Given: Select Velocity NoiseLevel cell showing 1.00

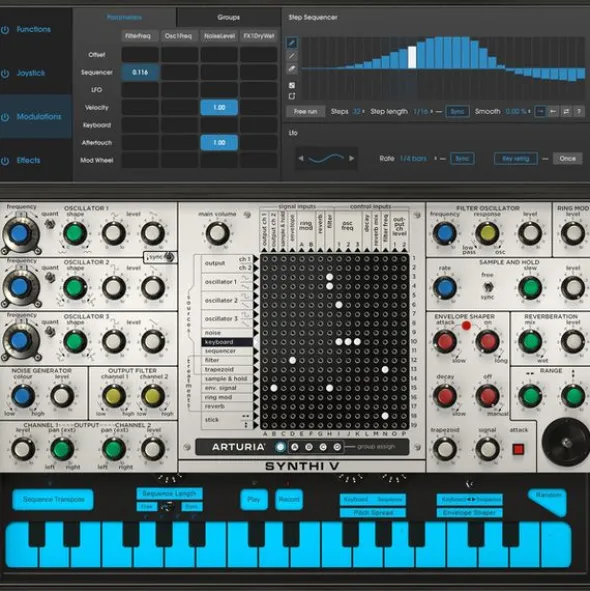Looking at the screenshot, I should click(219, 107).
